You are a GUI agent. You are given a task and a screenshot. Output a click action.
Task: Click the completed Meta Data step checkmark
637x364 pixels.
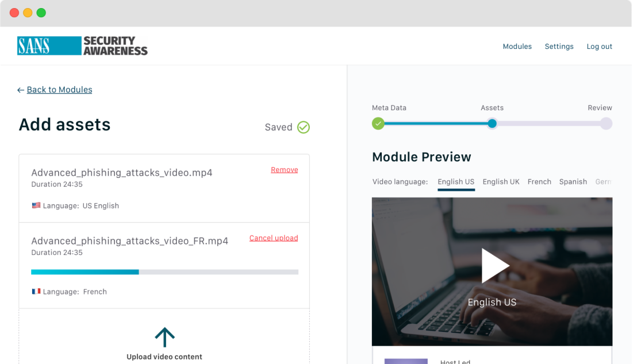pos(378,123)
